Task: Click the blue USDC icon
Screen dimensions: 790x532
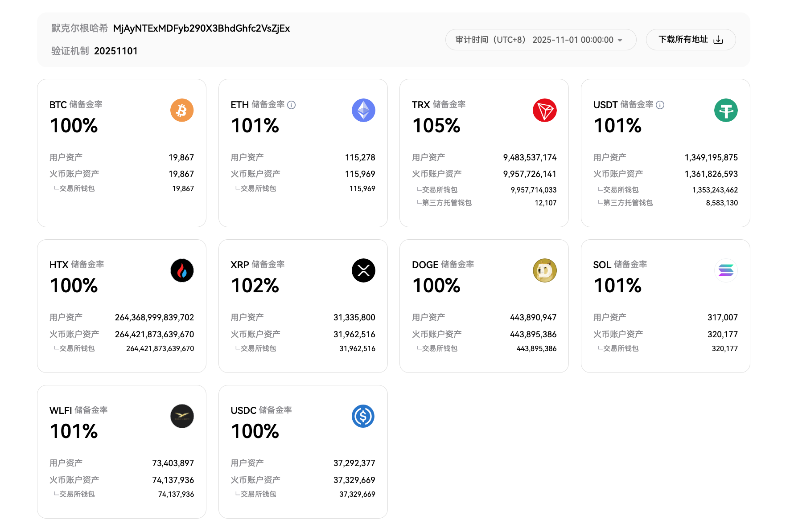Action: (363, 416)
